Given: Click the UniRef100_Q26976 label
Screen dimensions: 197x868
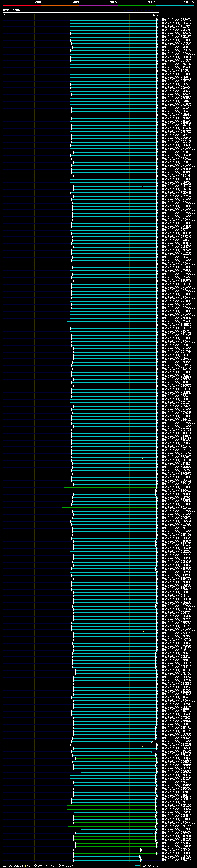Looking at the screenshot, I should coord(176,833).
